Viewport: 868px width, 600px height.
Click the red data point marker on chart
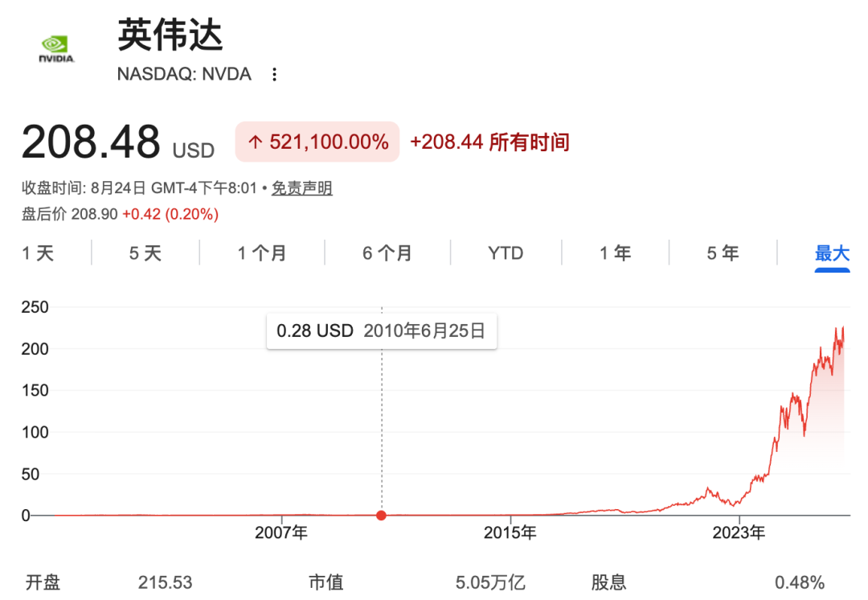tap(382, 516)
